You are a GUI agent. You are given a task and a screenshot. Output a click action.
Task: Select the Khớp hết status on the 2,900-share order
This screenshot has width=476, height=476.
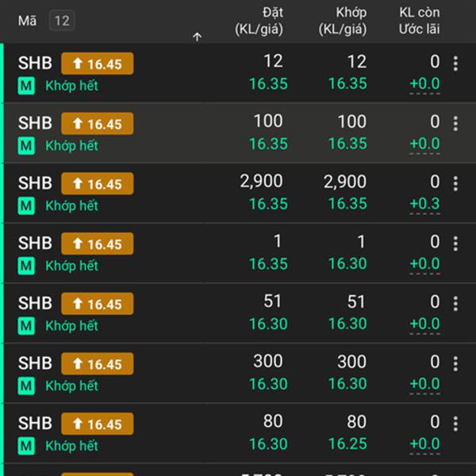[72, 205]
